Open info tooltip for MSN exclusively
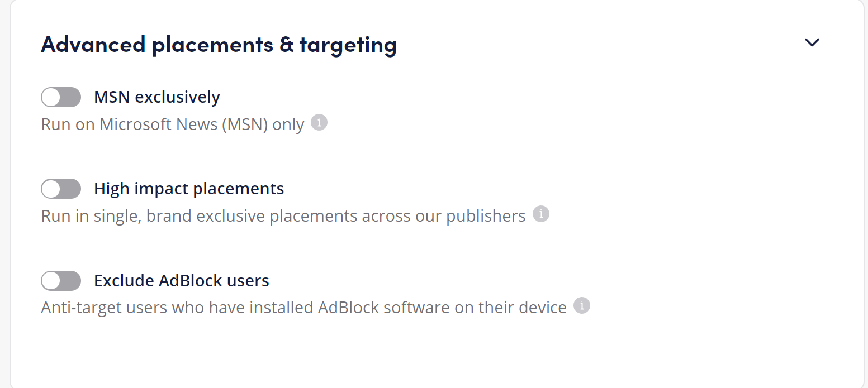868x388 pixels. click(x=319, y=122)
